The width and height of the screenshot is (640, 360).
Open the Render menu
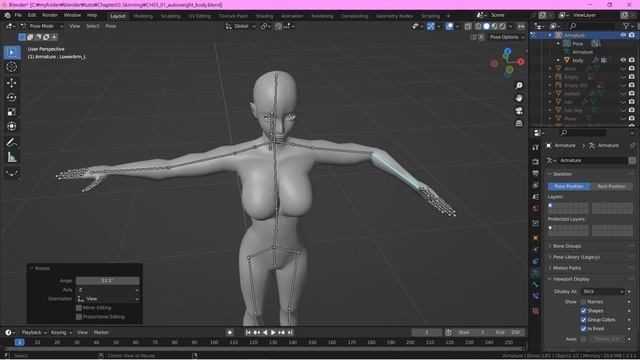click(50, 15)
